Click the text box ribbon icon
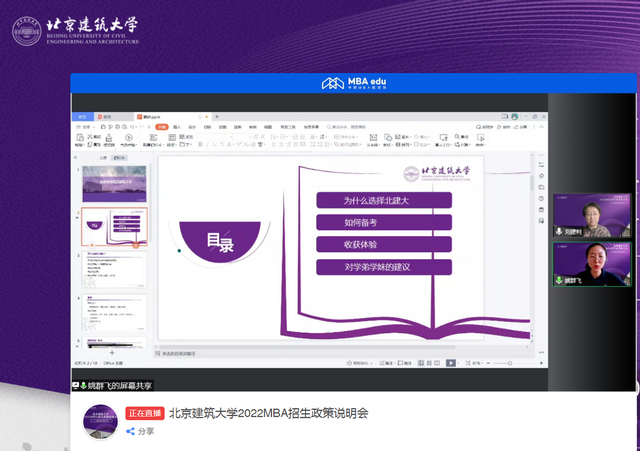Image resolution: width=640 pixels, height=451 pixels. (x=373, y=138)
